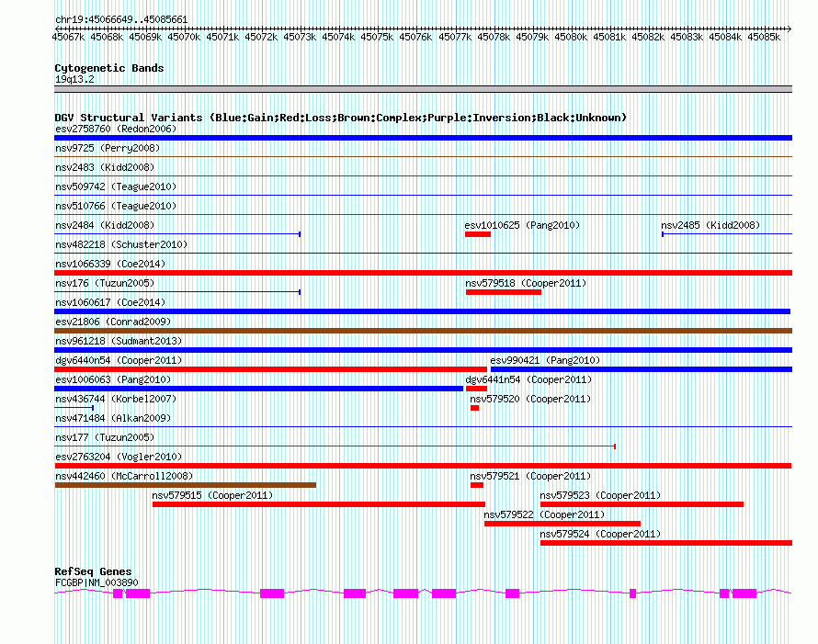The width and height of the screenshot is (818, 644).
Task: Click nsv579518 (Cooper2011) variant label
Action: 526,283
